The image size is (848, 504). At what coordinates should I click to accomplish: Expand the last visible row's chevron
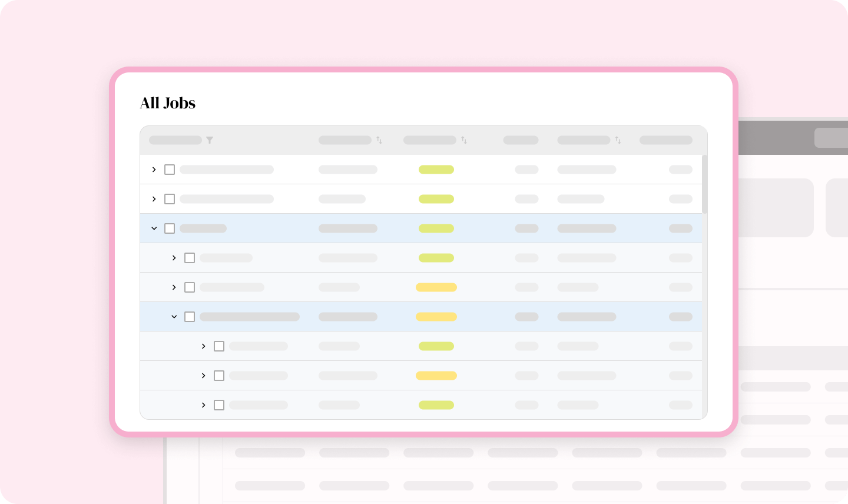204,405
